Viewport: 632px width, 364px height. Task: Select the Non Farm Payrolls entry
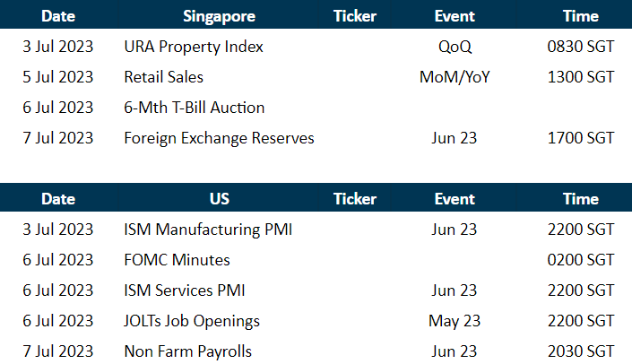pos(187,351)
